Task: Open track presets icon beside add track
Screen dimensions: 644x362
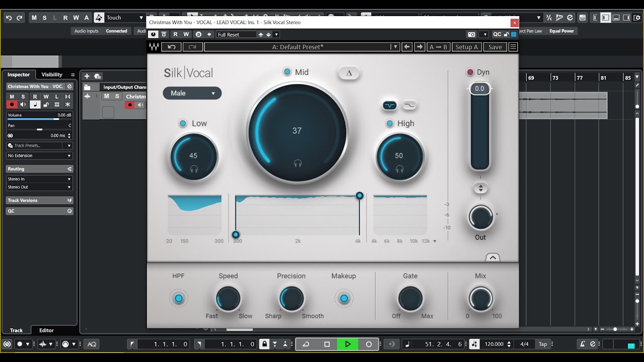Action: pos(98,76)
